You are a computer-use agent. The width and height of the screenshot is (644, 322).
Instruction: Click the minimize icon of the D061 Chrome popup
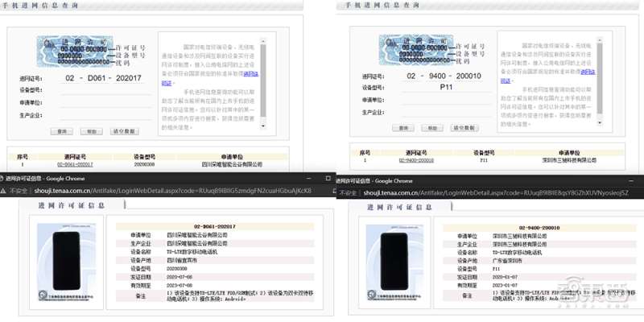tap(311, 178)
